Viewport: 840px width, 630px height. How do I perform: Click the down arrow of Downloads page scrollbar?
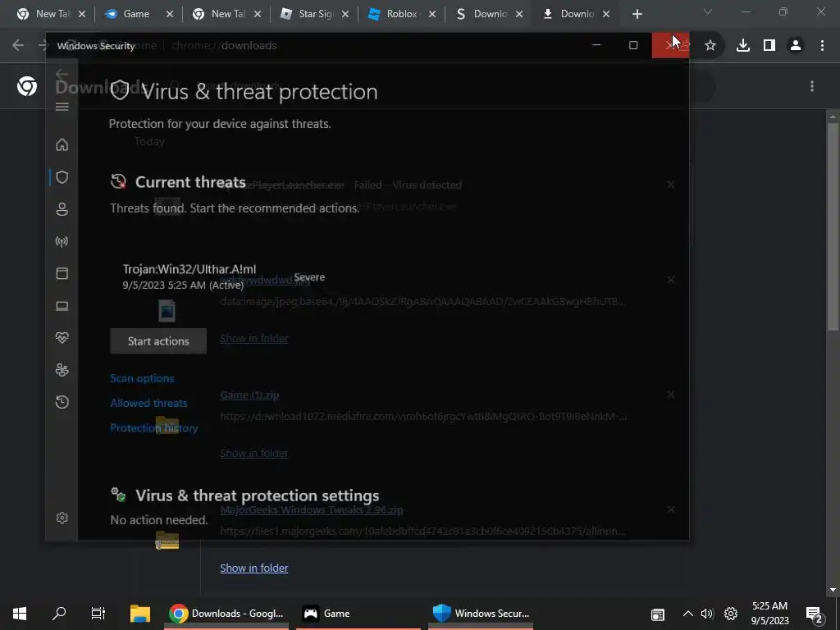pos(833,590)
